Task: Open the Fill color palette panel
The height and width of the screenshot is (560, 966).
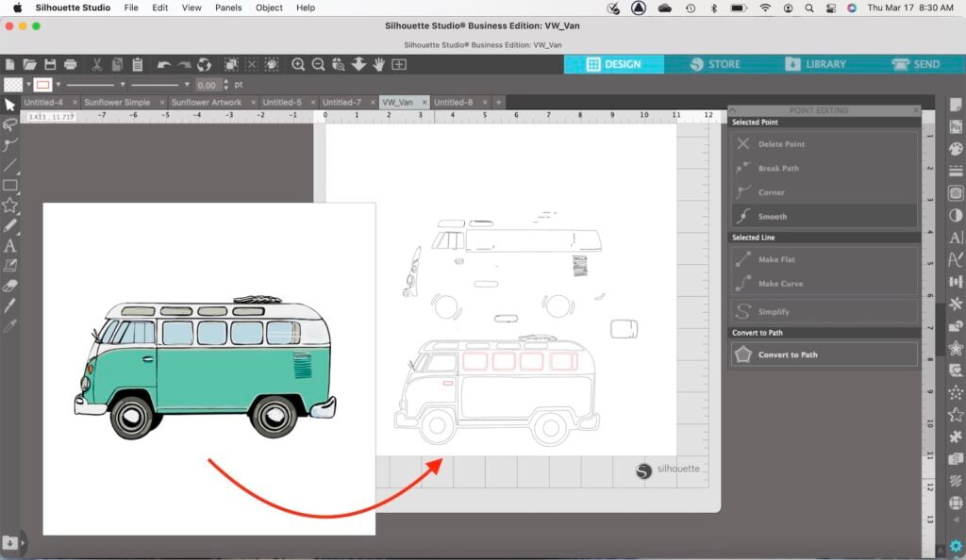Action: click(x=956, y=149)
